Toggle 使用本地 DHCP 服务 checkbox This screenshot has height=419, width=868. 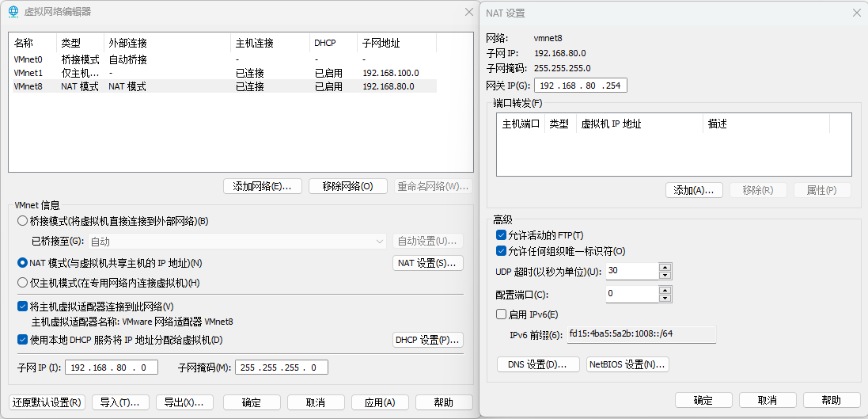tap(22, 340)
